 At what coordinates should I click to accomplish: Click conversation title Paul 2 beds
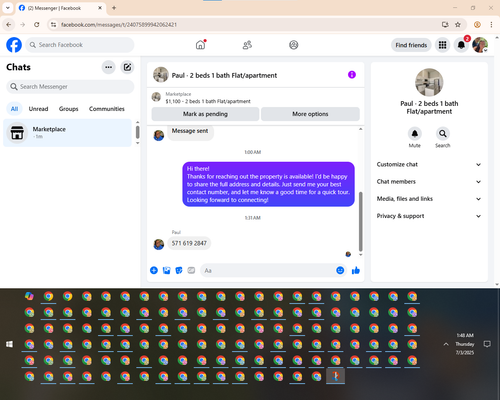click(224, 75)
